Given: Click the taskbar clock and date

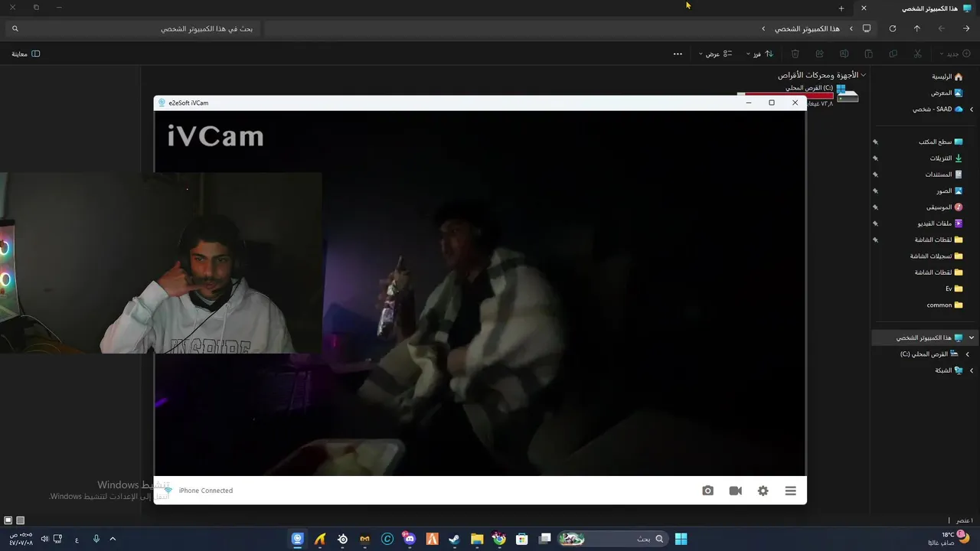Looking at the screenshot, I should (x=20, y=539).
